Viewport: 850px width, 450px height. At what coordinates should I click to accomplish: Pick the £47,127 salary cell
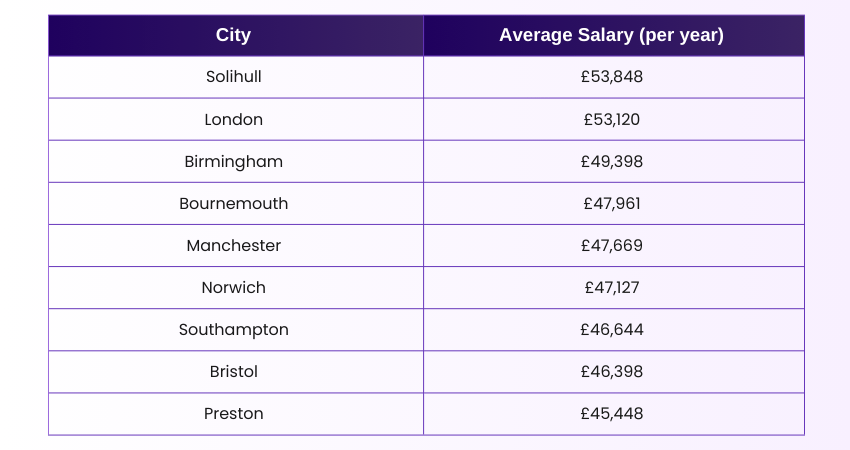point(612,287)
